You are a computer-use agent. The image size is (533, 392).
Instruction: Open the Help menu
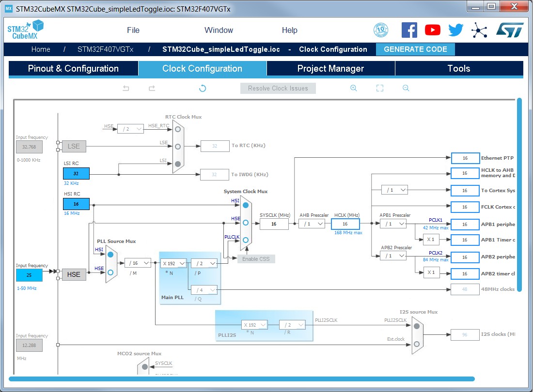point(290,30)
